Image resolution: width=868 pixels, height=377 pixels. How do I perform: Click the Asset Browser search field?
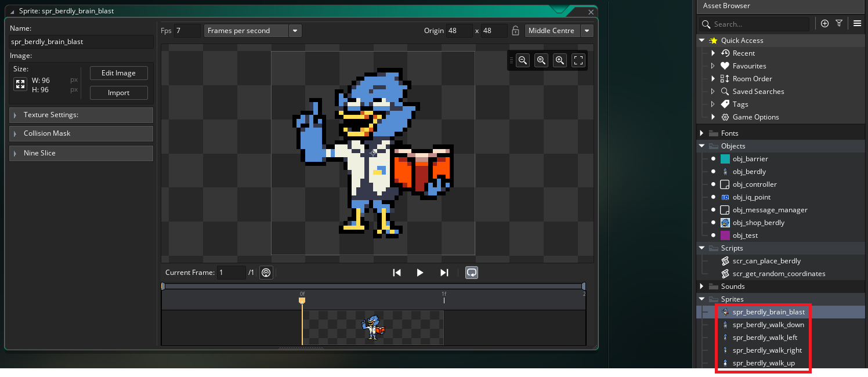[753, 24]
